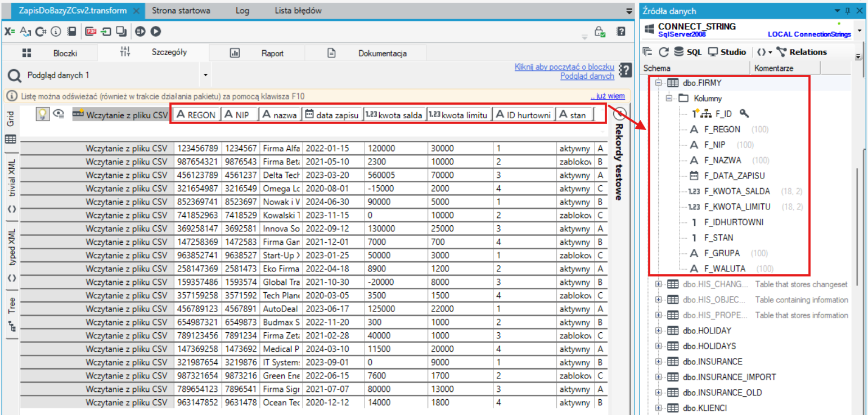Open the Dokumentacja tab
Screen dimensions: 868x415
coord(366,53)
